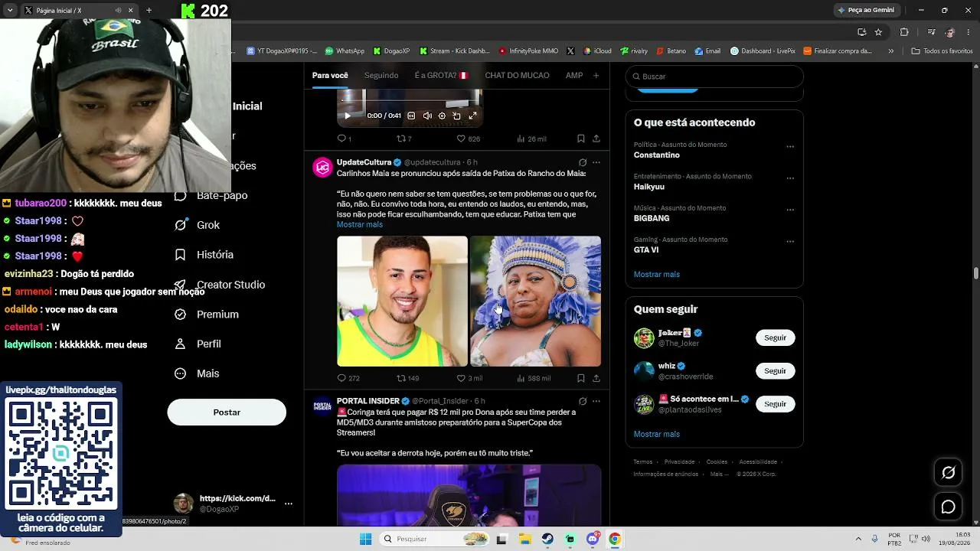Viewport: 980px width, 551px height.
Task: Open Discord from the taskbar
Action: coord(593,539)
